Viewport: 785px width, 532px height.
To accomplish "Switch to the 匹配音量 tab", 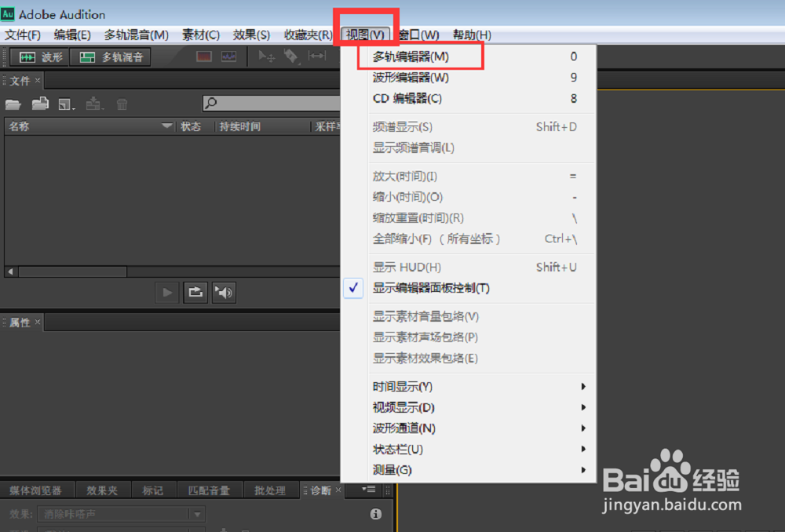I will pyautogui.click(x=209, y=490).
